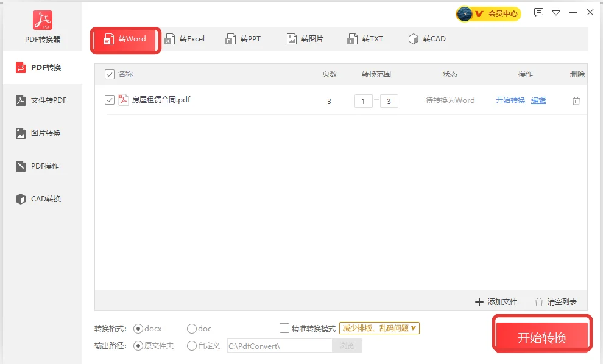The height and width of the screenshot is (364, 603).
Task: Click the 删除 column header
Action: [x=577, y=74]
